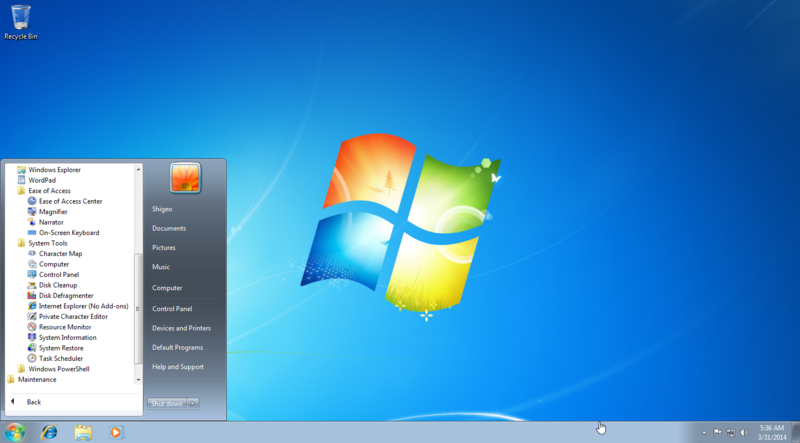Open Character Map
The image size is (800, 443).
[x=55, y=254]
